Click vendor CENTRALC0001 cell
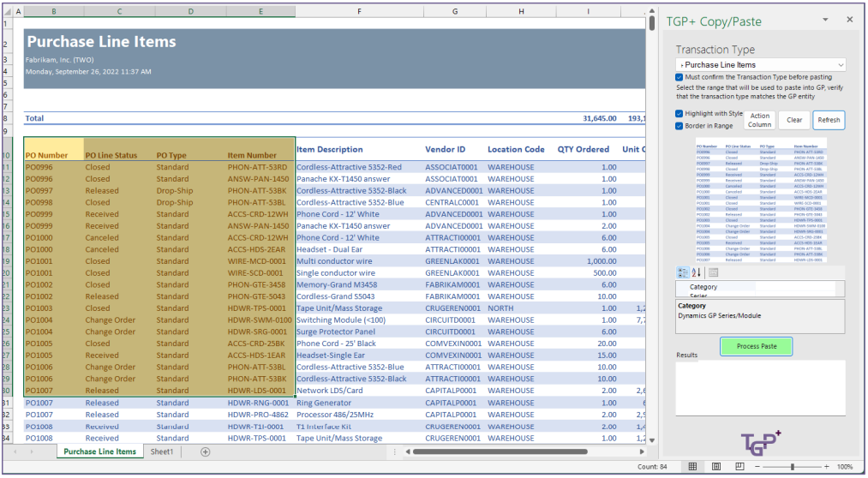Image resolution: width=868 pixels, height=478 pixels. 454,202
